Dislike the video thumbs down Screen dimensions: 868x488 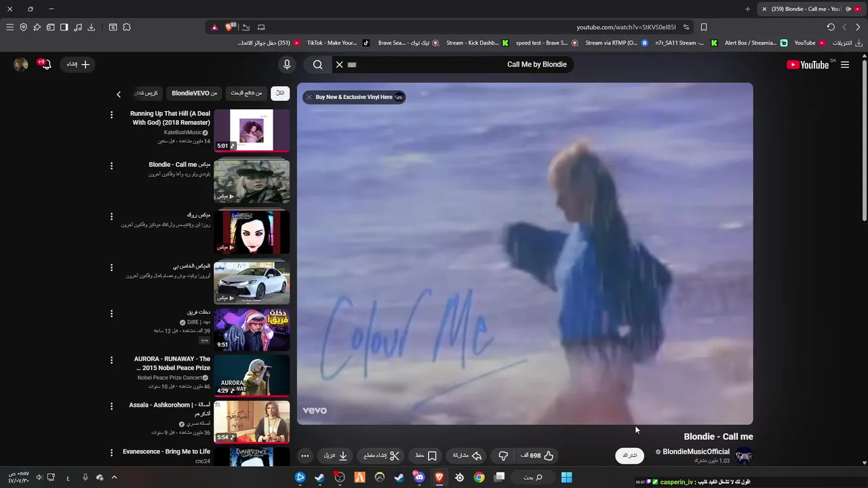click(x=503, y=455)
